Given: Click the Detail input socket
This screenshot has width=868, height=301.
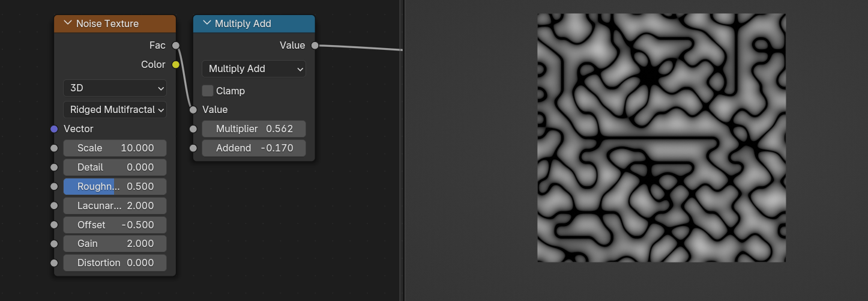Looking at the screenshot, I should pos(54,167).
